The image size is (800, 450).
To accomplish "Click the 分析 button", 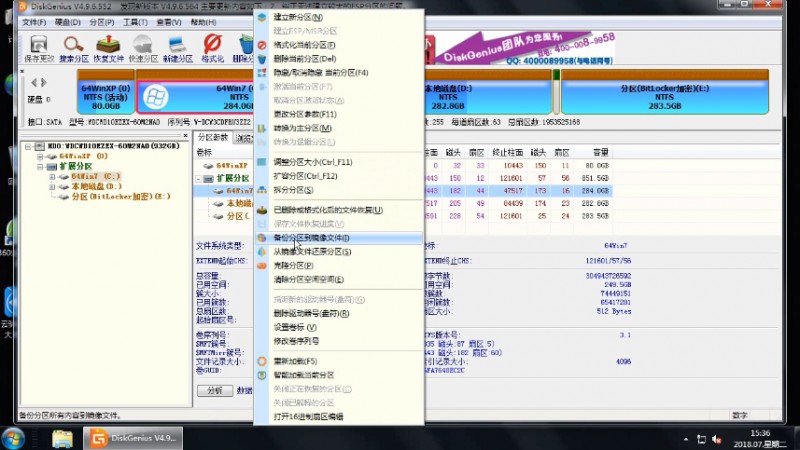I will click(215, 390).
